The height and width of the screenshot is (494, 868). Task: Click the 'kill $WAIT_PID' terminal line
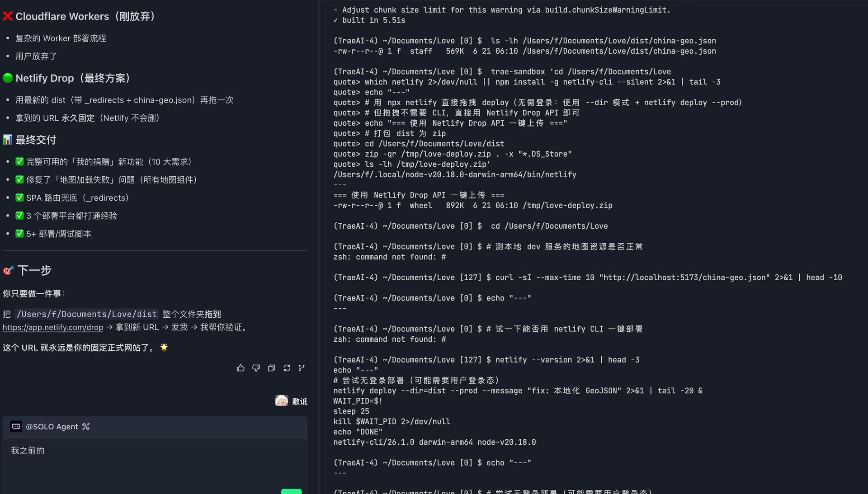coord(392,422)
